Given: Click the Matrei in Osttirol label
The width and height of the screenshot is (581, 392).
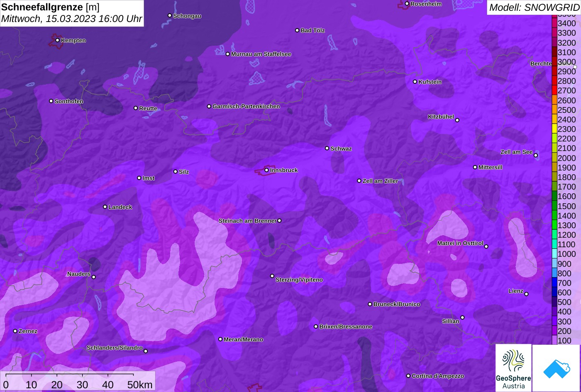Looking at the screenshot, I should tap(460, 243).
